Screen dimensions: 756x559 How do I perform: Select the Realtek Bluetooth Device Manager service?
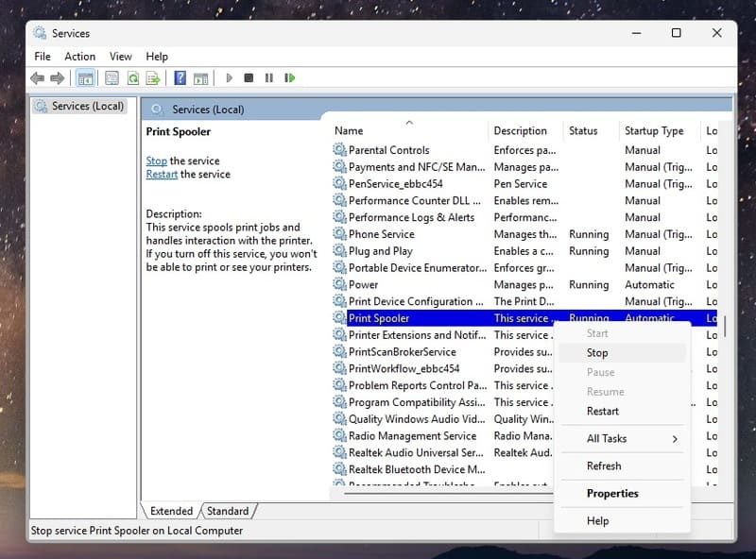(417, 469)
